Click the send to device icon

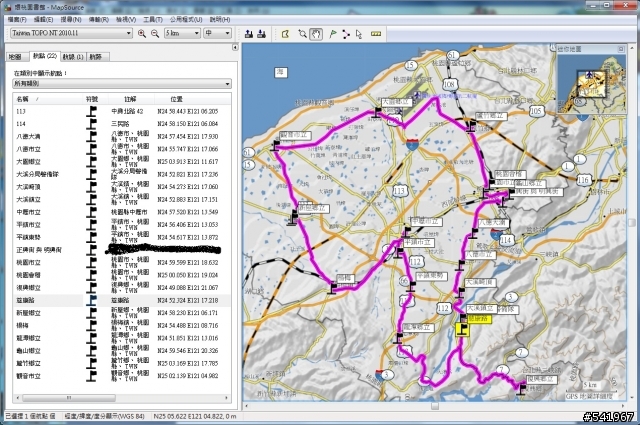tap(249, 34)
